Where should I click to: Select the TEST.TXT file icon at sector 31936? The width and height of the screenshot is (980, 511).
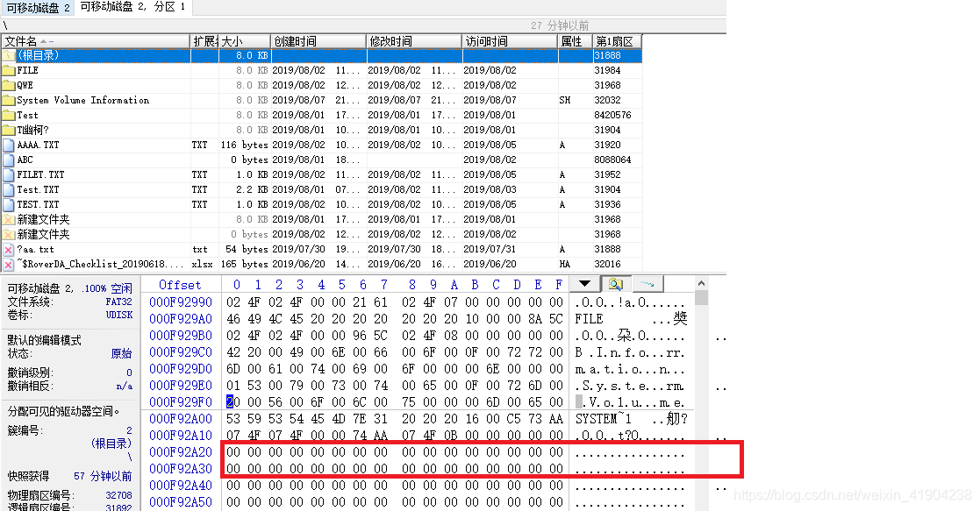[x=9, y=205]
